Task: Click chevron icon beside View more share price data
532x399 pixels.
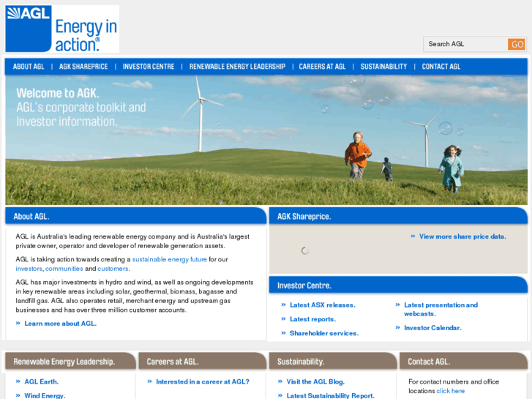Action: [x=413, y=236]
